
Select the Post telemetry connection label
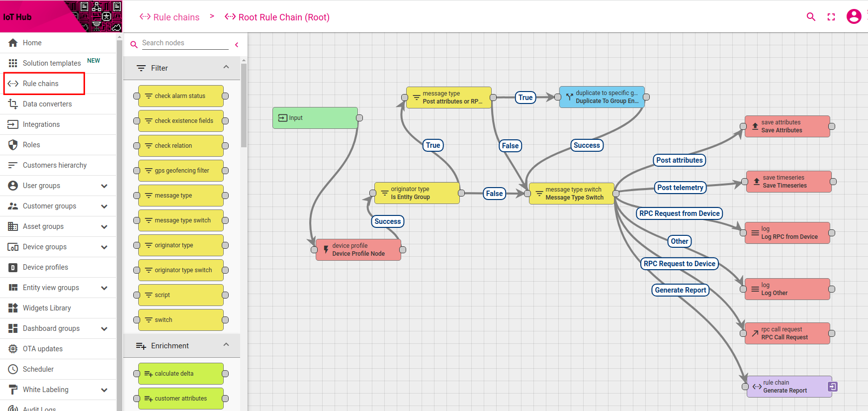[680, 188]
